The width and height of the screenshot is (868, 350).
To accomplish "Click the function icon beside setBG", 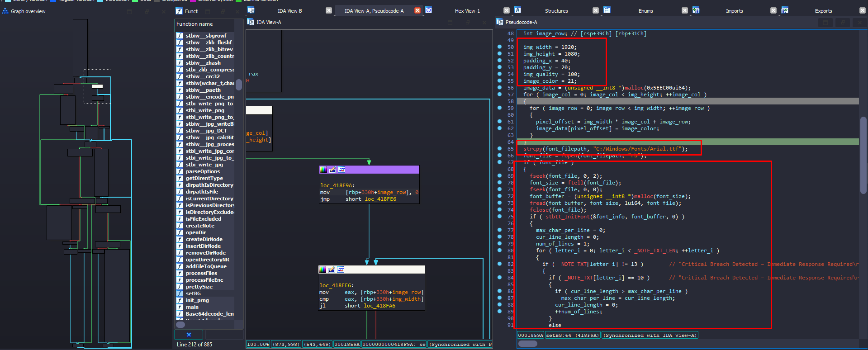I will [x=180, y=293].
